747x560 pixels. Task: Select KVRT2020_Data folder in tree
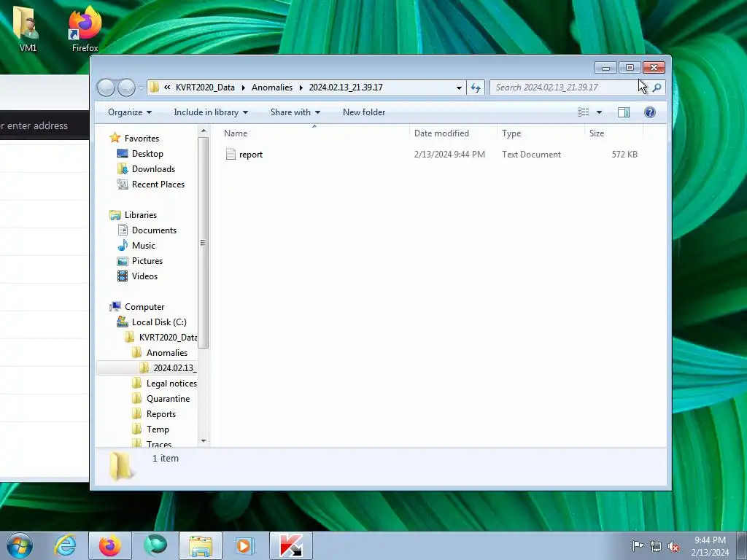click(168, 338)
